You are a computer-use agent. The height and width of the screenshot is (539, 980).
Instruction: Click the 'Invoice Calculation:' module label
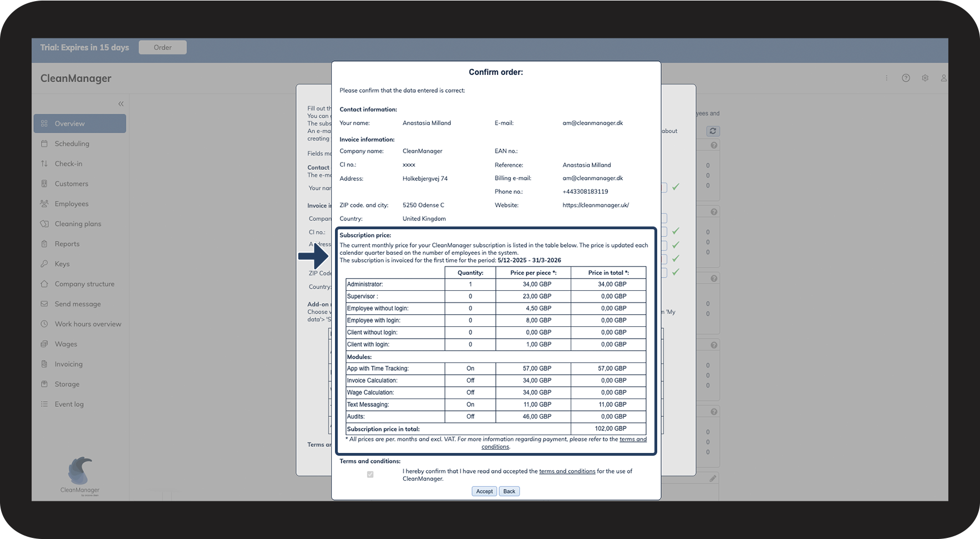372,381
